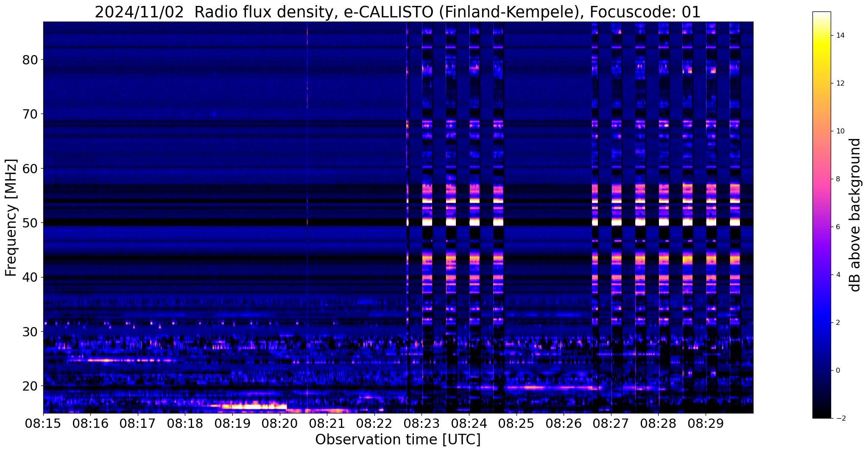Click the 08:15 time tick label
The image size is (868, 452).
coord(43,424)
